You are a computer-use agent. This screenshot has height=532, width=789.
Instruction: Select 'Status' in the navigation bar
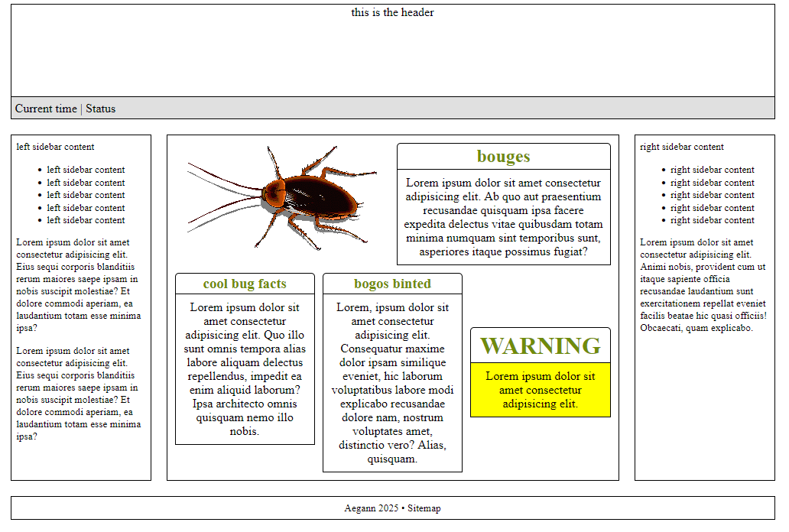coord(101,109)
